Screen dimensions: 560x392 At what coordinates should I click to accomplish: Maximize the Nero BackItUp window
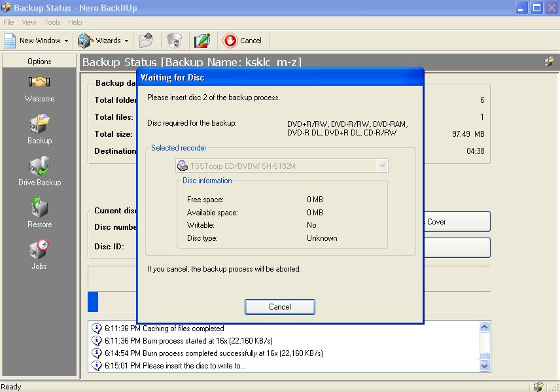[537, 8]
